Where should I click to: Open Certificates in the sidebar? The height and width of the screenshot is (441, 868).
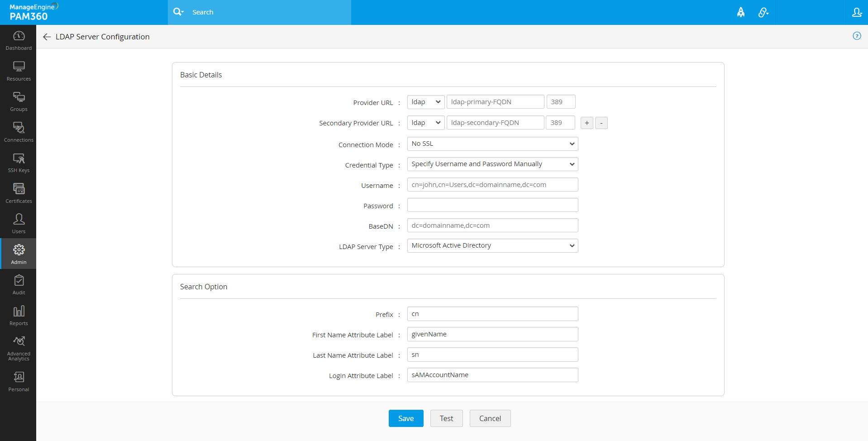(x=19, y=193)
